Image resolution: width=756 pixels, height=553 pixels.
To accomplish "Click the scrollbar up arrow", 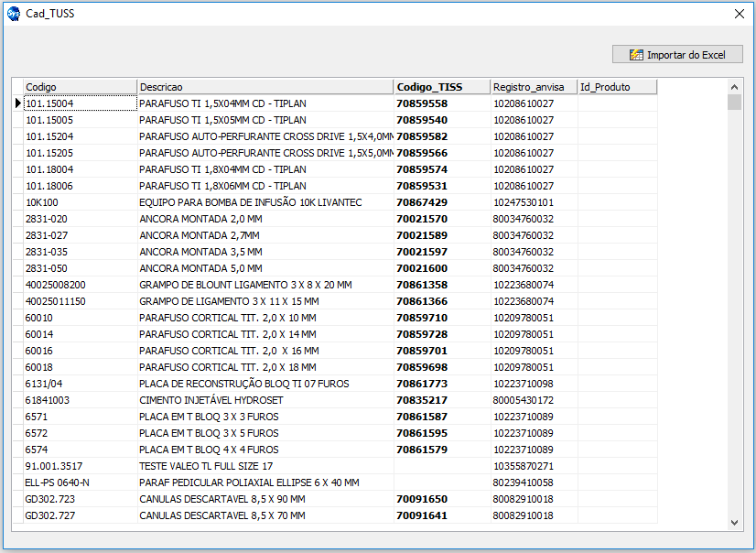I will [734, 87].
